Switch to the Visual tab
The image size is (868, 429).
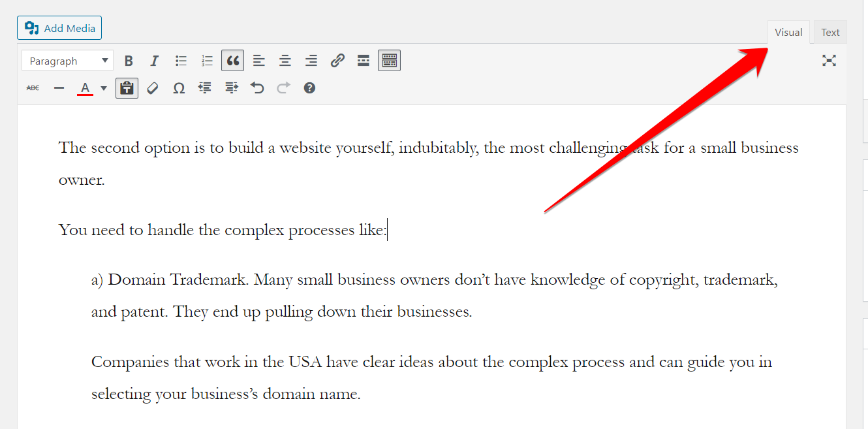pos(788,33)
